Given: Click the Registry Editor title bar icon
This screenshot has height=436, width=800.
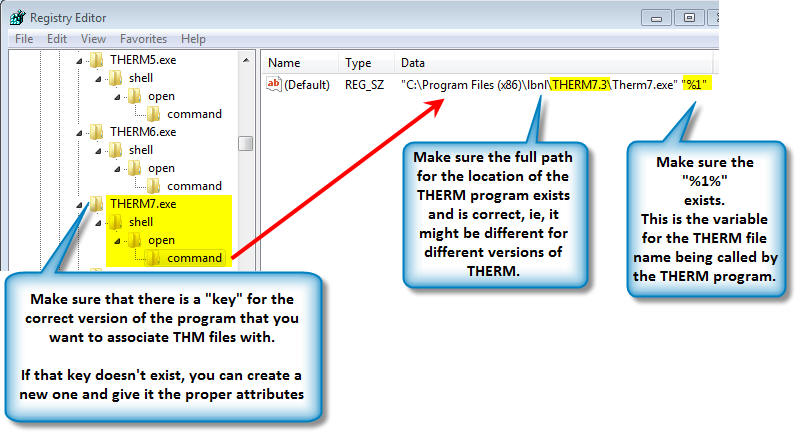Looking at the screenshot, I should [x=17, y=17].
